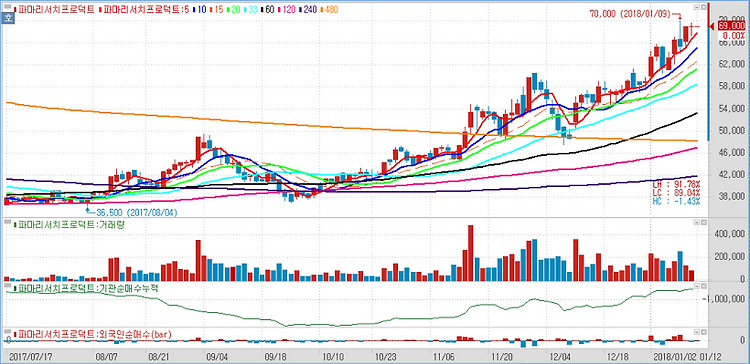750x364 pixels.
Task: Close the price chart panel
Action: pyautogui.click(x=704, y=8)
